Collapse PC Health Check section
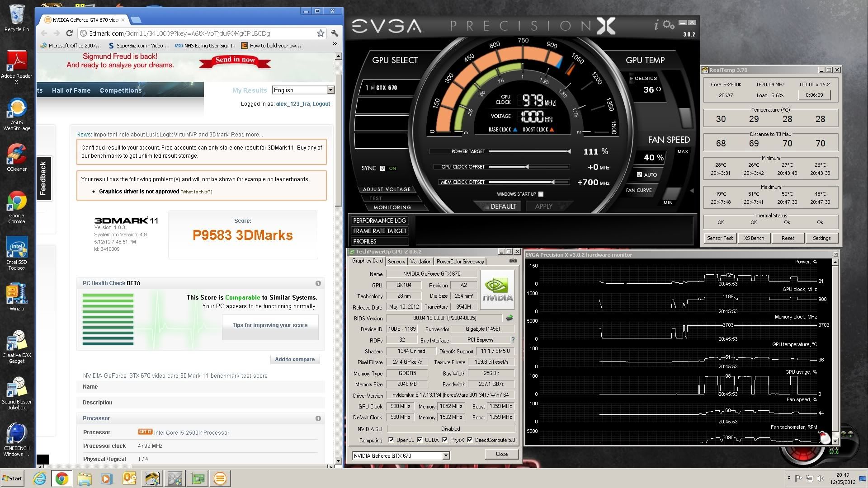Viewport: 868px width, 488px height. click(x=318, y=283)
